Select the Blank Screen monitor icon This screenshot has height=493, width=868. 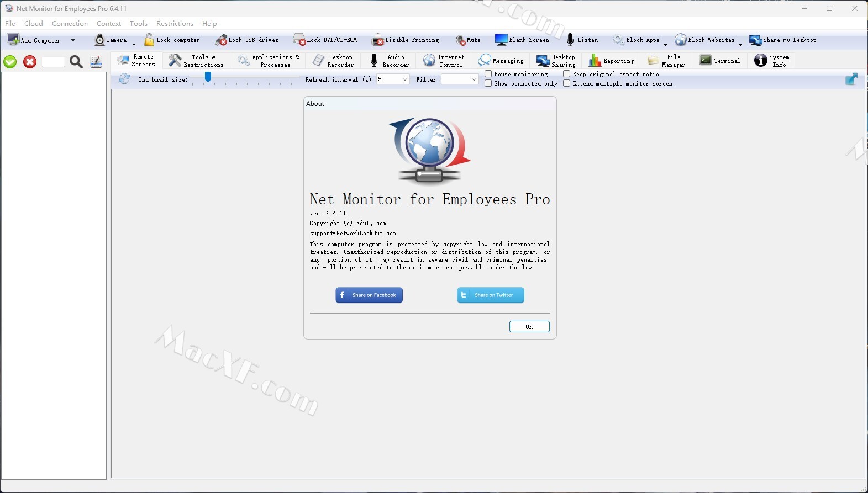501,40
